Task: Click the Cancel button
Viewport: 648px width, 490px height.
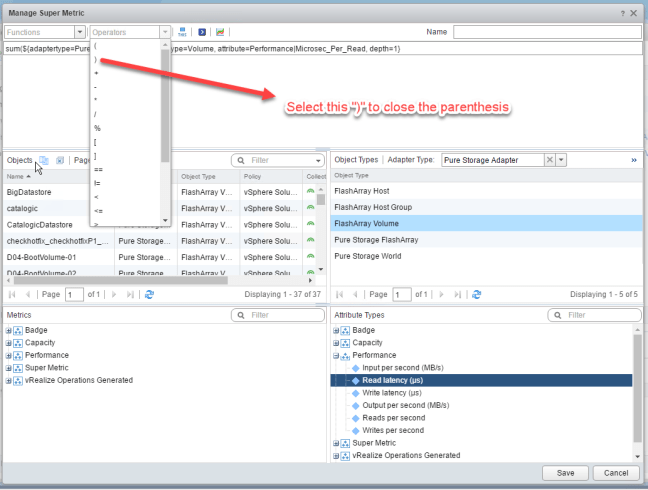Action: (x=616, y=472)
